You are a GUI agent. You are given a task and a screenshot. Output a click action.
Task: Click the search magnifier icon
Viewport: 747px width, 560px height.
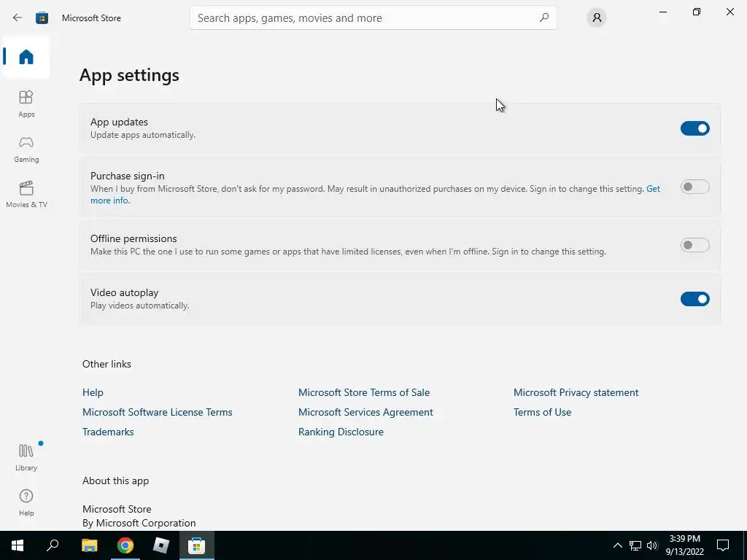(x=544, y=17)
